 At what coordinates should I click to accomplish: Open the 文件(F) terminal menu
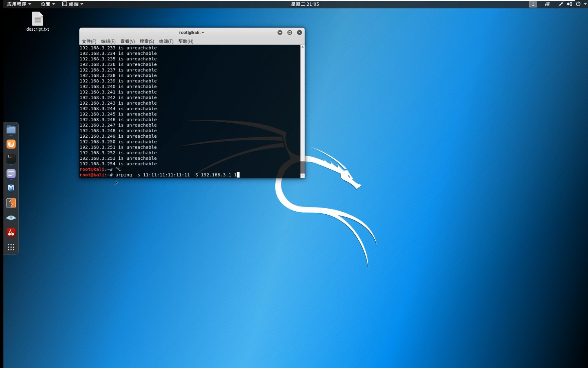tap(89, 41)
